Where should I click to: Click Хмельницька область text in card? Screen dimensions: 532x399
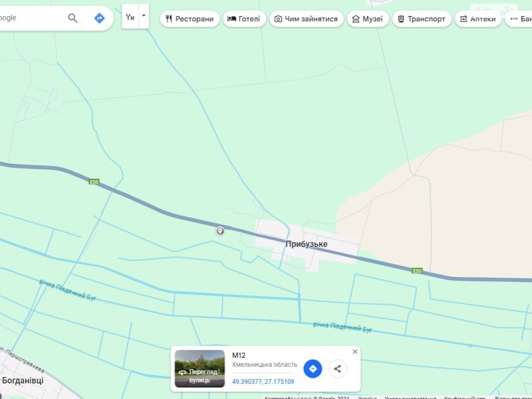click(265, 364)
